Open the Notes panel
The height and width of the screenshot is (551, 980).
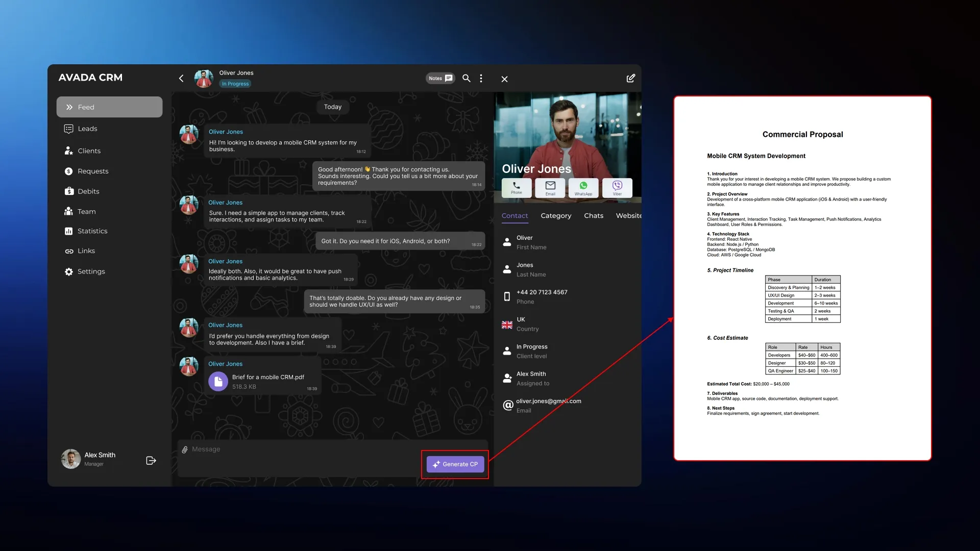click(439, 78)
